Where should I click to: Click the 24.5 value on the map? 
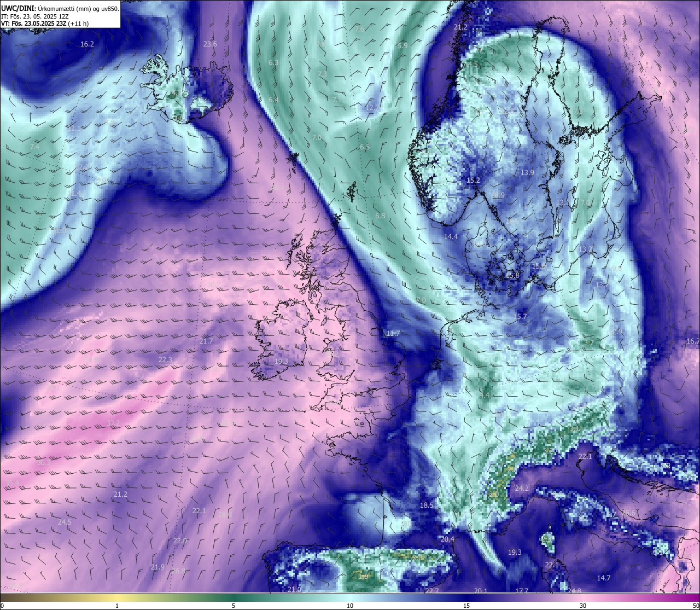pyautogui.click(x=65, y=522)
